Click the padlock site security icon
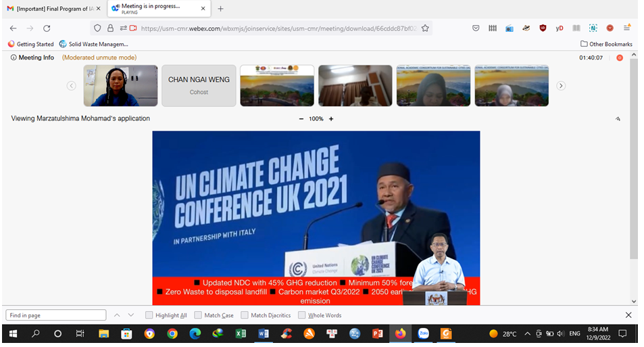This screenshot has width=644, height=347. click(110, 28)
